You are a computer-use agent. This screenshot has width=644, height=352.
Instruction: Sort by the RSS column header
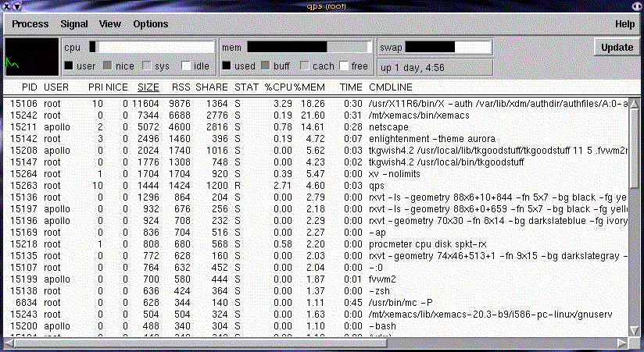[181, 87]
